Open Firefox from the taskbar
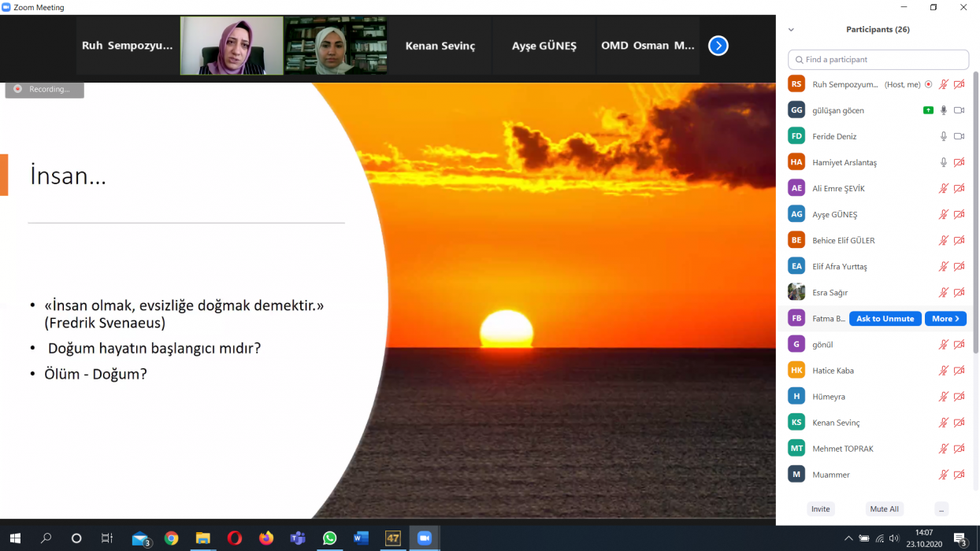 [266, 538]
